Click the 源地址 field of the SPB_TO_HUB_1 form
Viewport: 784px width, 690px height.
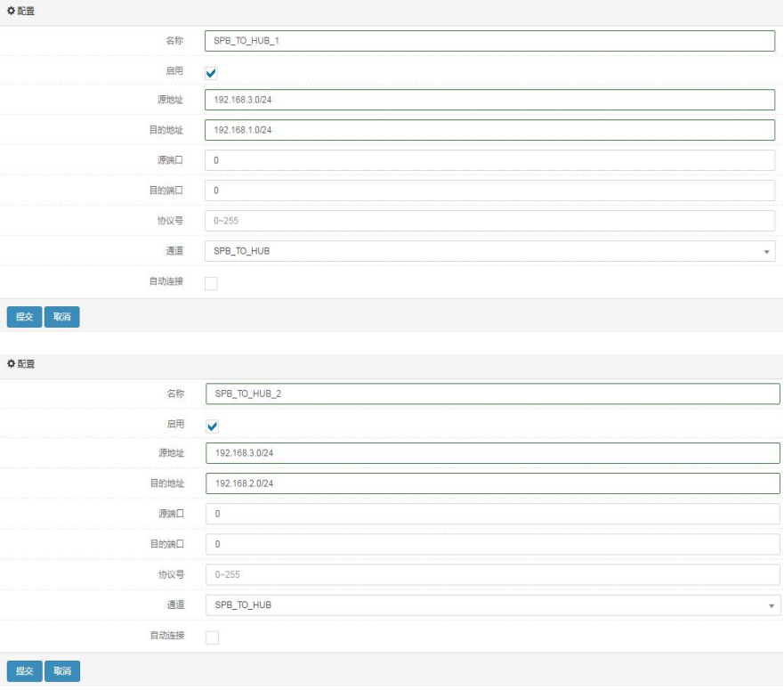[x=489, y=100]
